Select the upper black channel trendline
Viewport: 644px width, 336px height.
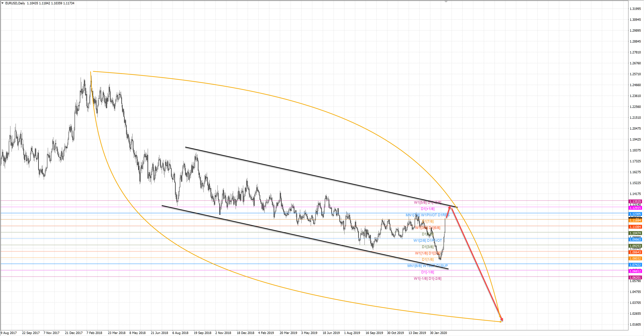point(300,173)
